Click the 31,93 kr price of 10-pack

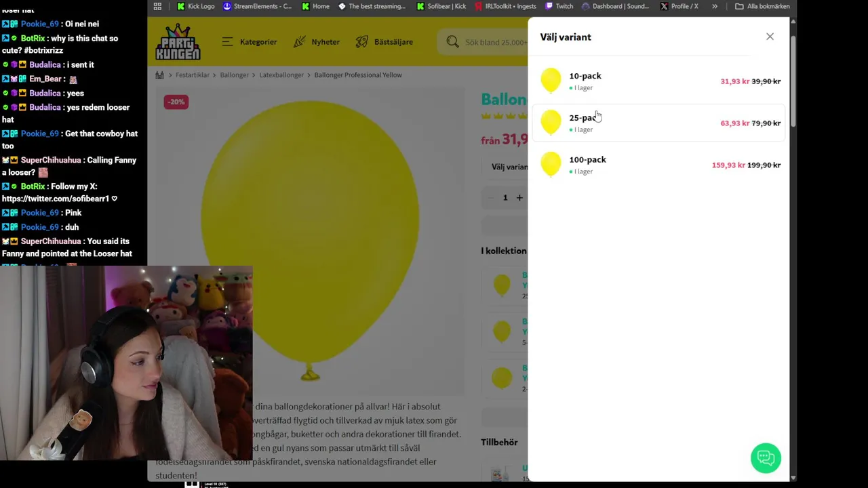coord(734,81)
